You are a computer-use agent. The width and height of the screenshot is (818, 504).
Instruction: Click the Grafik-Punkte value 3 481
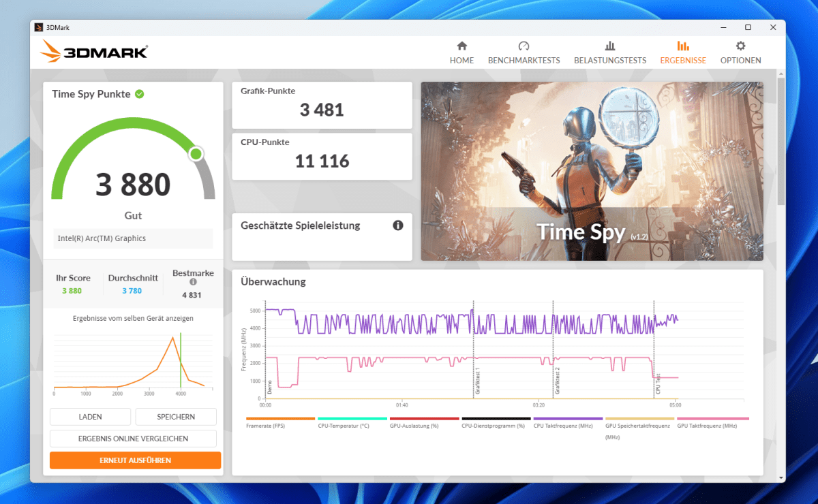click(322, 110)
